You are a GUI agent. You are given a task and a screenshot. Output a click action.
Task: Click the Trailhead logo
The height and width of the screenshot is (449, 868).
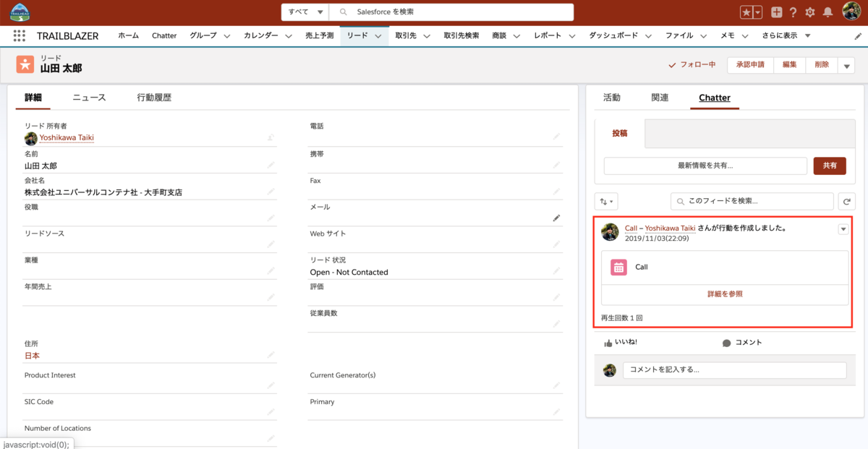[20, 12]
